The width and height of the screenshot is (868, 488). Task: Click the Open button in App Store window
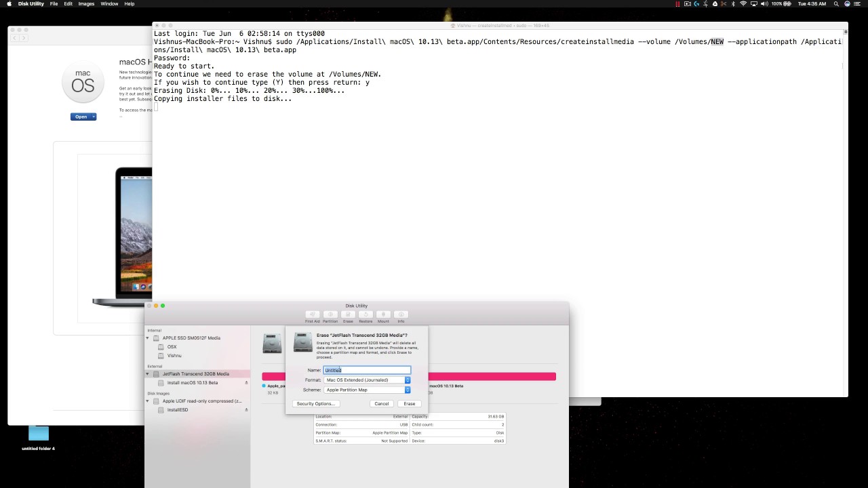(x=81, y=117)
